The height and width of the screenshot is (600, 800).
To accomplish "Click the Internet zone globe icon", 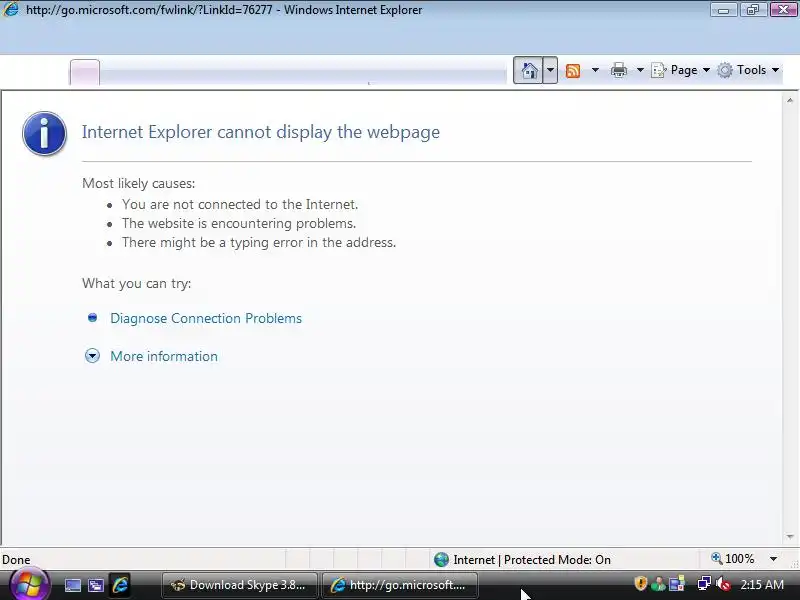I will click(x=441, y=560).
